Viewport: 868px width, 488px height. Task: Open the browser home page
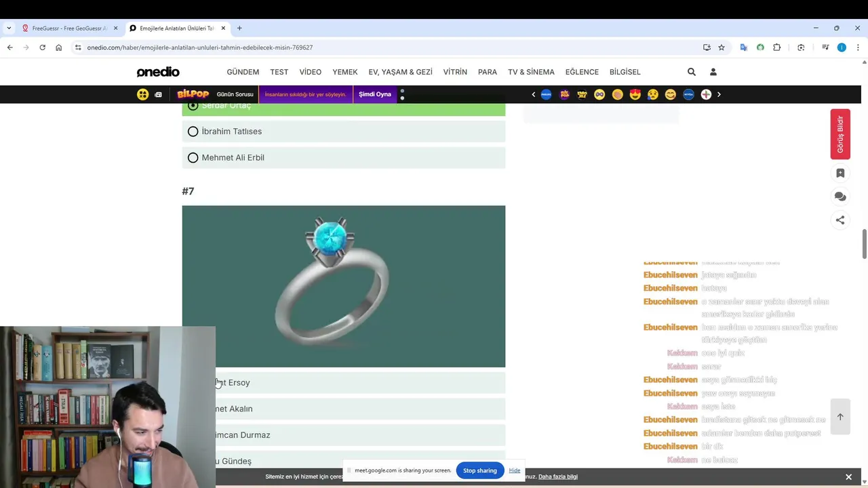(59, 47)
